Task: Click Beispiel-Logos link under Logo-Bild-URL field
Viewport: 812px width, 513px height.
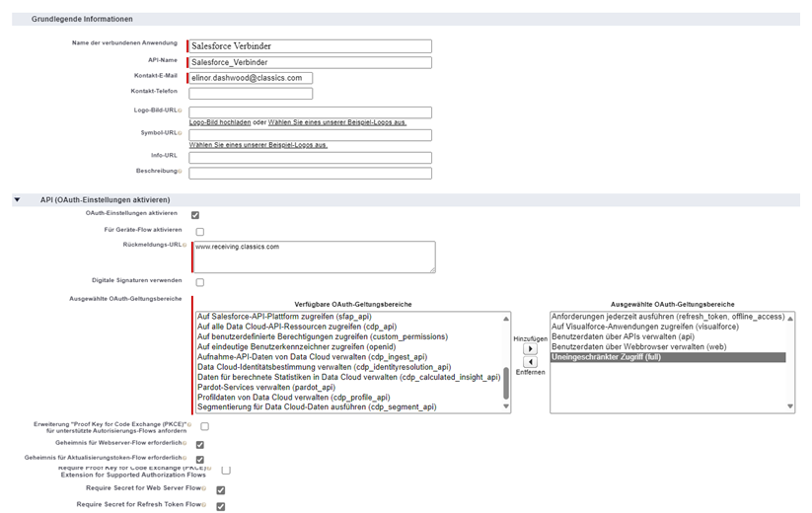Action: 337,122
